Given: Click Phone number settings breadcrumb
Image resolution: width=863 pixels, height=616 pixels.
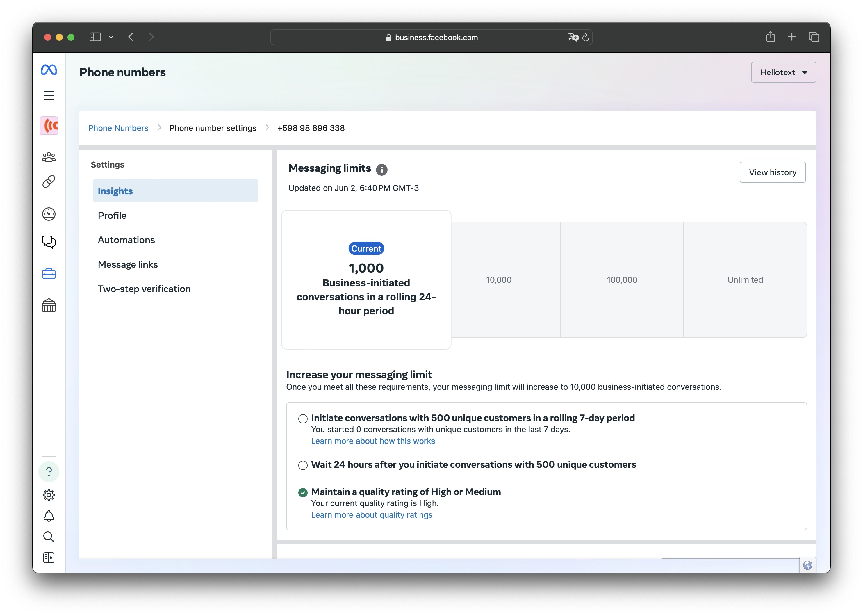Looking at the screenshot, I should pos(213,128).
